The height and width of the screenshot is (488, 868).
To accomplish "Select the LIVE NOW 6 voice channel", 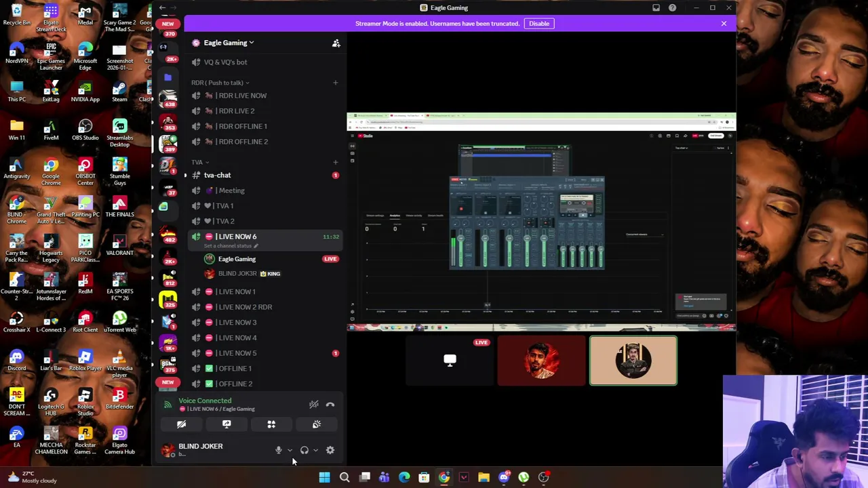I will pyautogui.click(x=265, y=237).
